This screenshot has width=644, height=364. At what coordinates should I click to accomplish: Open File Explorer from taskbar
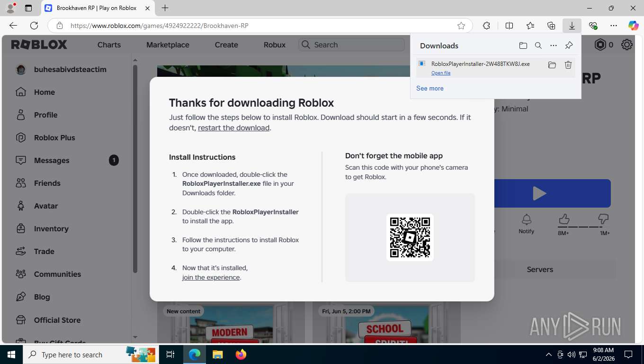217,355
